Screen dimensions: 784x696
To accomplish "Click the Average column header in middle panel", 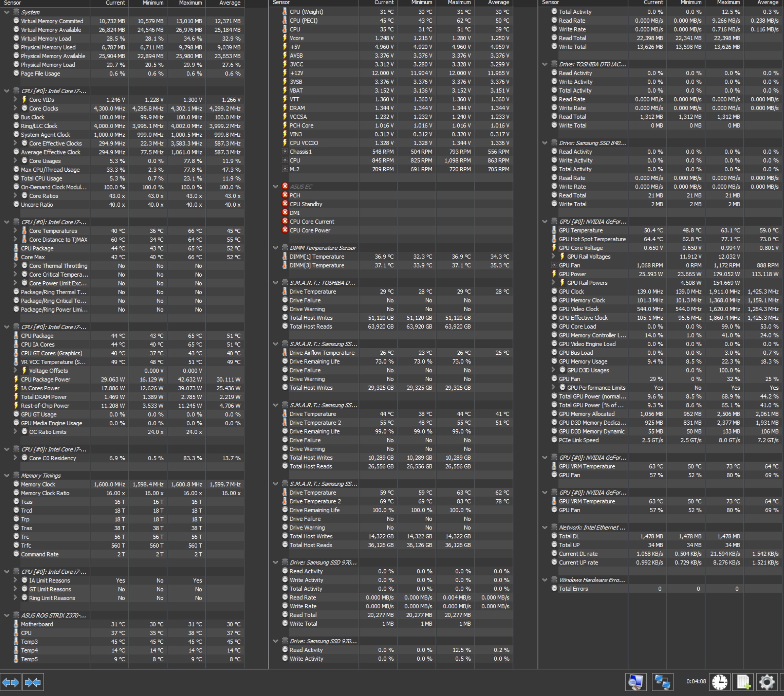I will [x=498, y=3].
